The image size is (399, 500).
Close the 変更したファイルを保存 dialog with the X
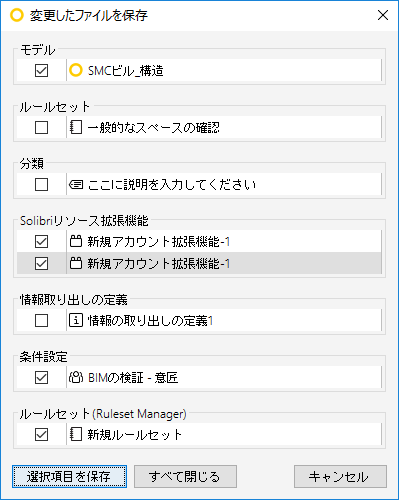tap(383, 15)
